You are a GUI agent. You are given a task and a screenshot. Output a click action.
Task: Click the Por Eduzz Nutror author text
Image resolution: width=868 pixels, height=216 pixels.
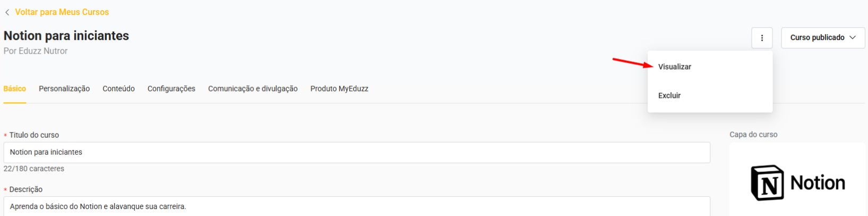(36, 51)
